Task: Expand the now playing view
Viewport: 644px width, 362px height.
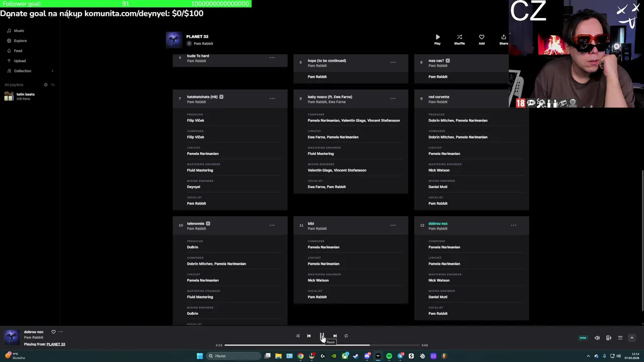Action: click(632, 338)
